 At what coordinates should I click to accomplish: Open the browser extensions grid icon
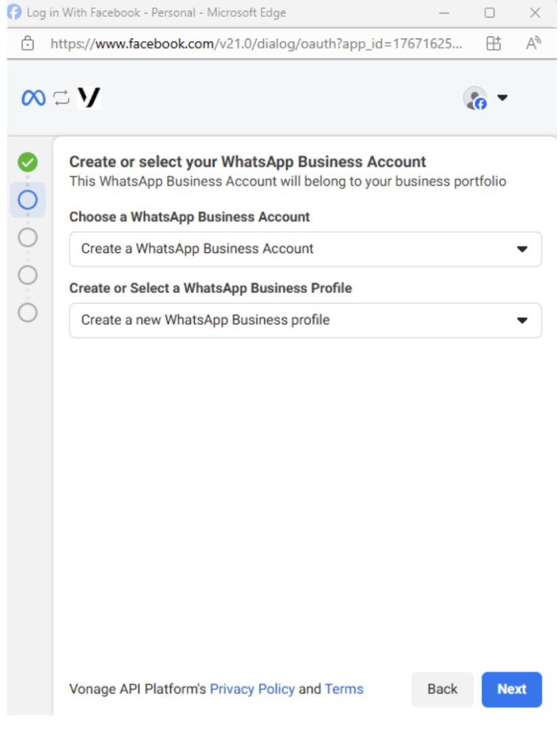[x=493, y=44]
